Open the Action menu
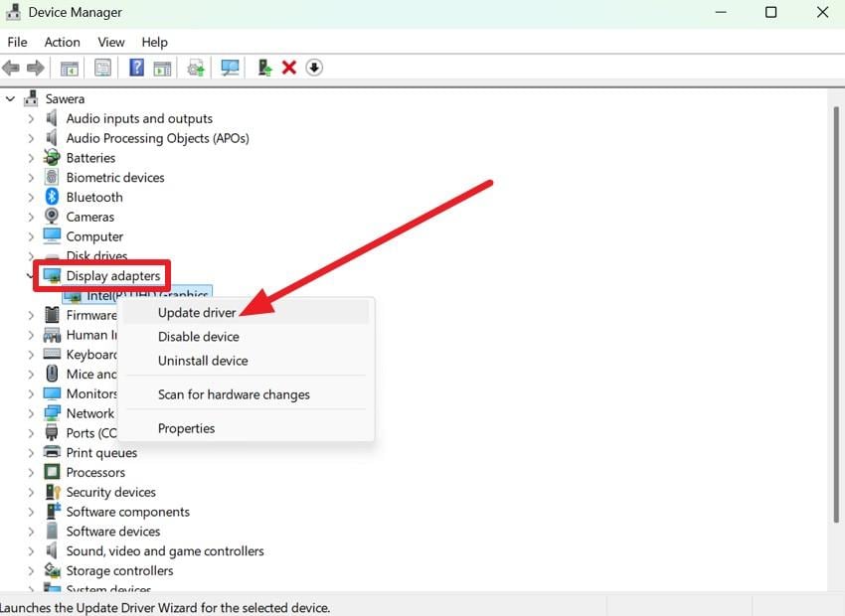The image size is (845, 616). click(x=62, y=42)
